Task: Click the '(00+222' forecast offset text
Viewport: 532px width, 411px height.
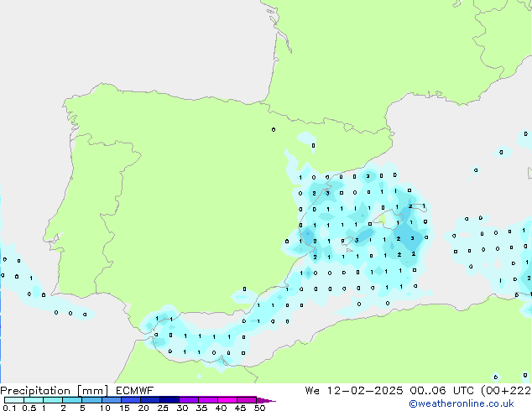Action: pos(506,391)
